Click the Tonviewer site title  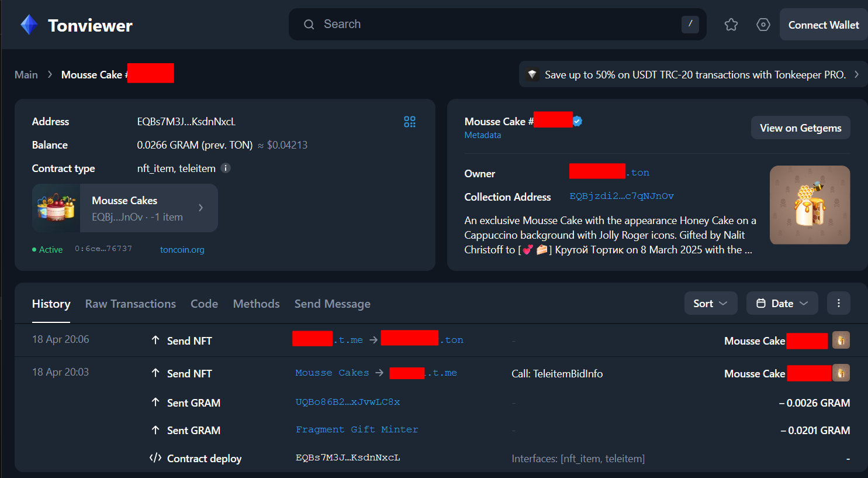[x=90, y=25]
